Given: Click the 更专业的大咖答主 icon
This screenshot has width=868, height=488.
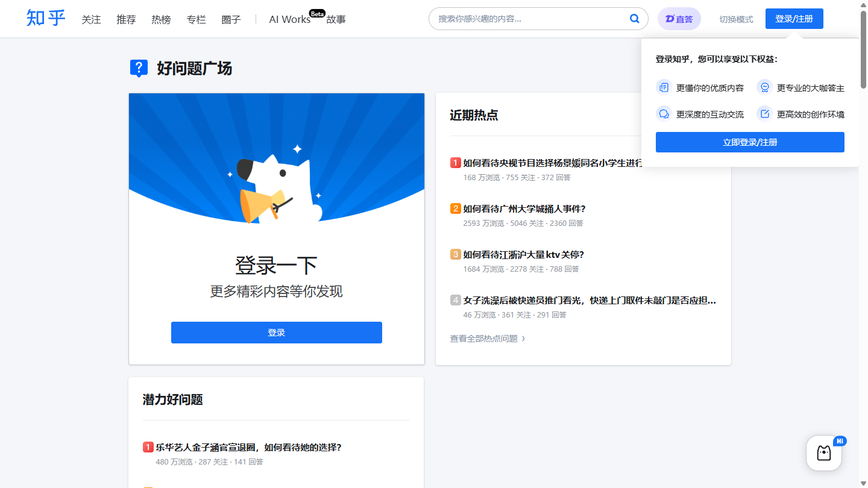Looking at the screenshot, I should 764,87.
